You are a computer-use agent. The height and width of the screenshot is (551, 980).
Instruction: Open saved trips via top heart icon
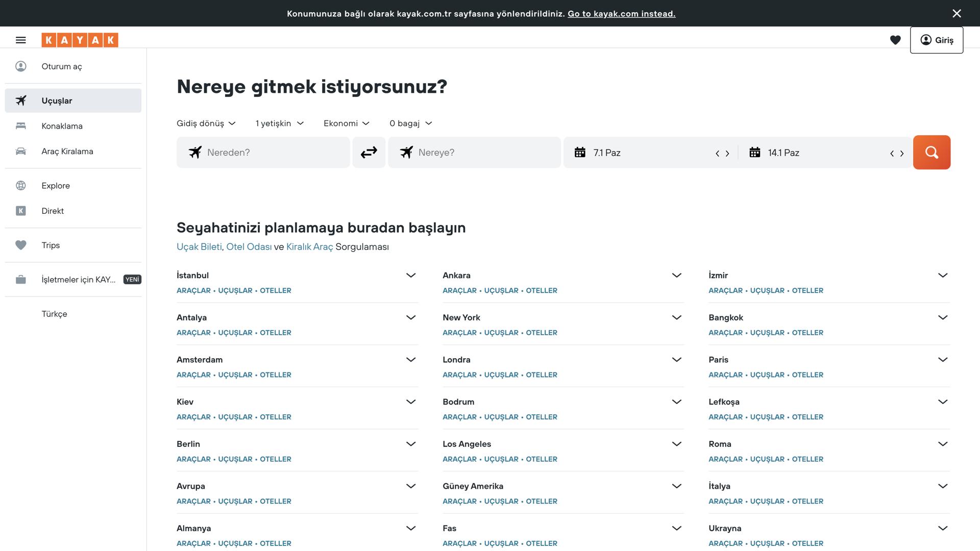[895, 40]
